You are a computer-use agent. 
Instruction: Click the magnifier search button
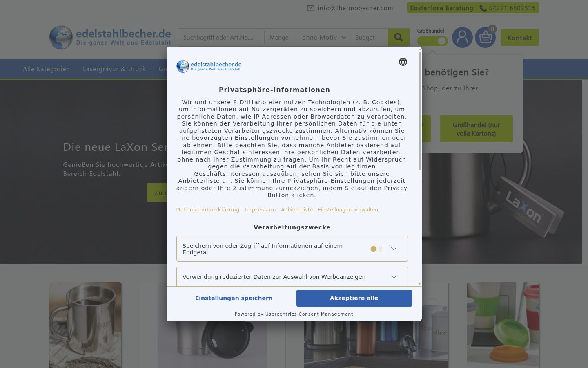point(399,38)
